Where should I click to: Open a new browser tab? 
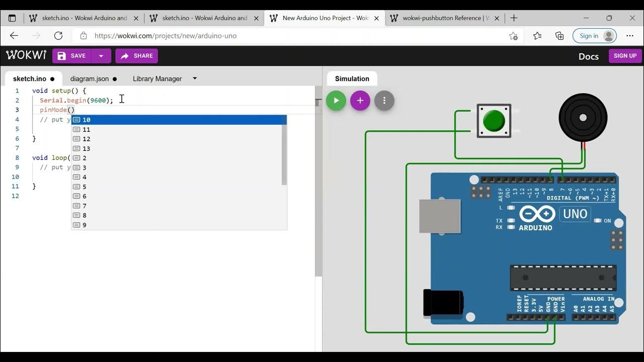(514, 18)
